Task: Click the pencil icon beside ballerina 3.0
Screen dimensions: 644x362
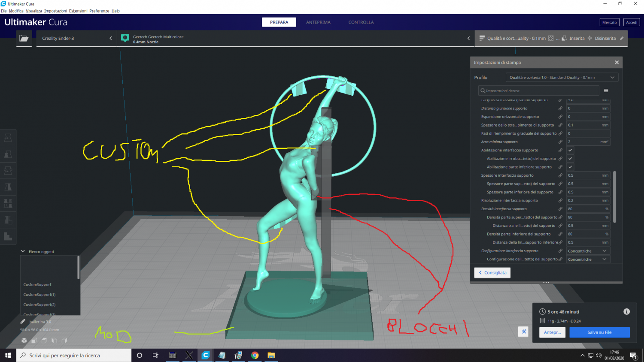Action: (23, 321)
